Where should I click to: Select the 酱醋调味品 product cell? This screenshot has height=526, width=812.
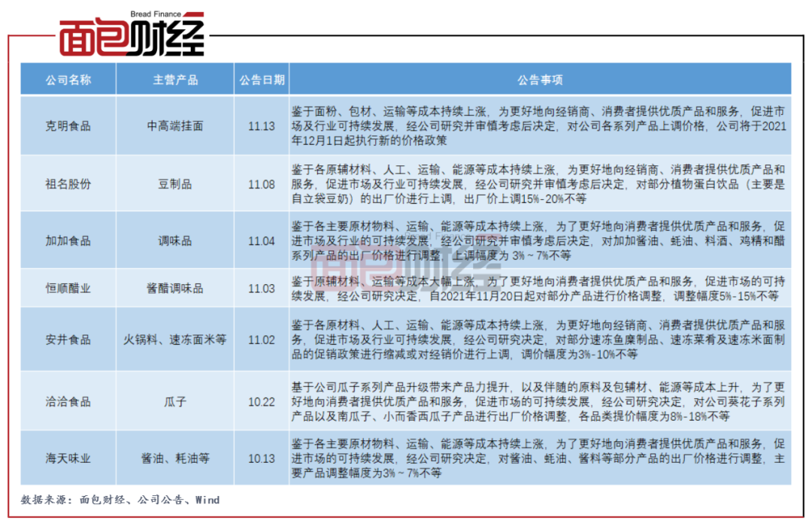(175, 288)
